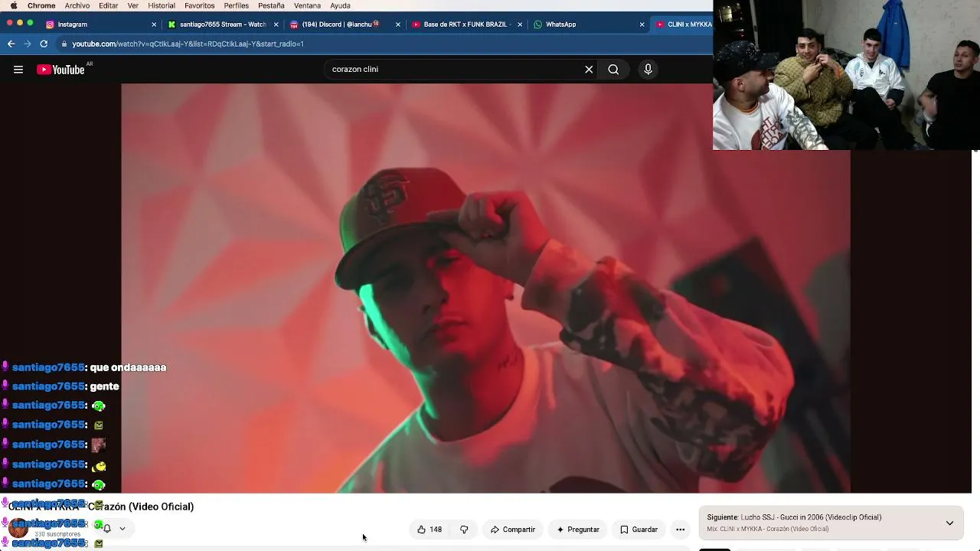Open the Editar menu
This screenshot has height=551, width=980.
tap(109, 5)
